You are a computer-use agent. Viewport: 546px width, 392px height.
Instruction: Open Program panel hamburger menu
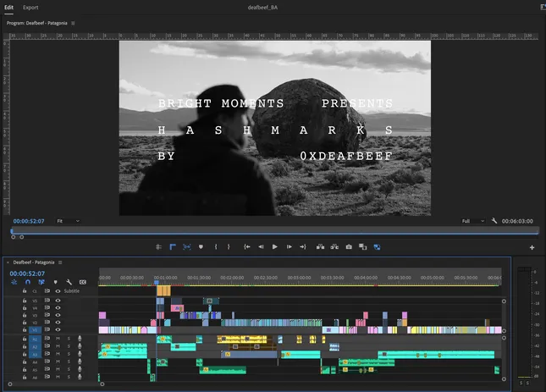[x=73, y=24]
